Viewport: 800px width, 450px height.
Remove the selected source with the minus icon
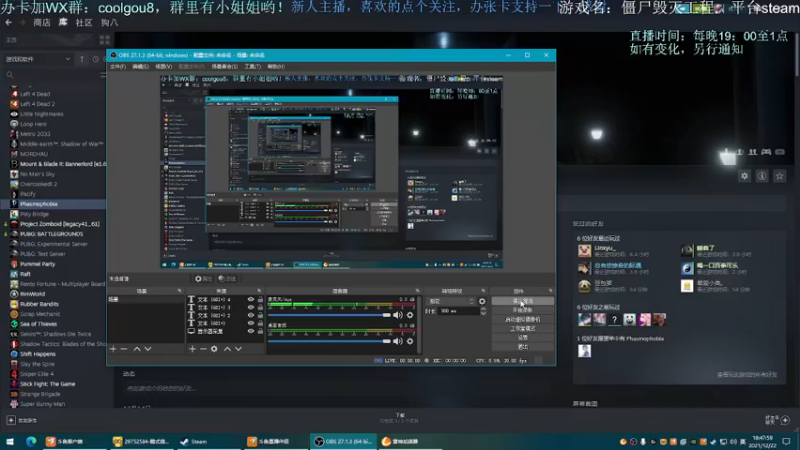203,349
